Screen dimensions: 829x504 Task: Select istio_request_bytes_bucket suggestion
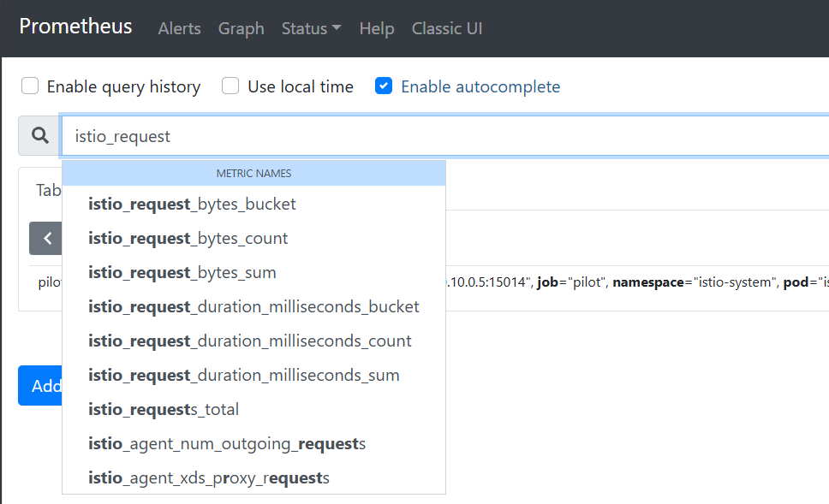[253, 204]
